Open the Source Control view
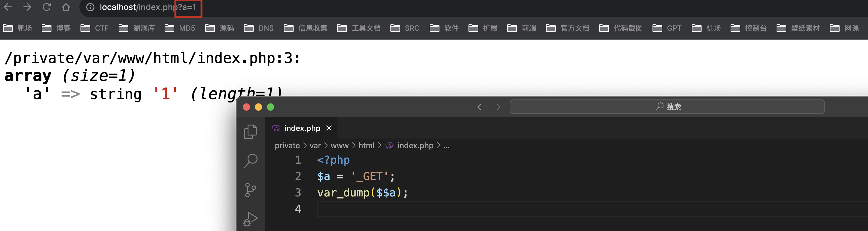The height and width of the screenshot is (231, 868). [250, 190]
